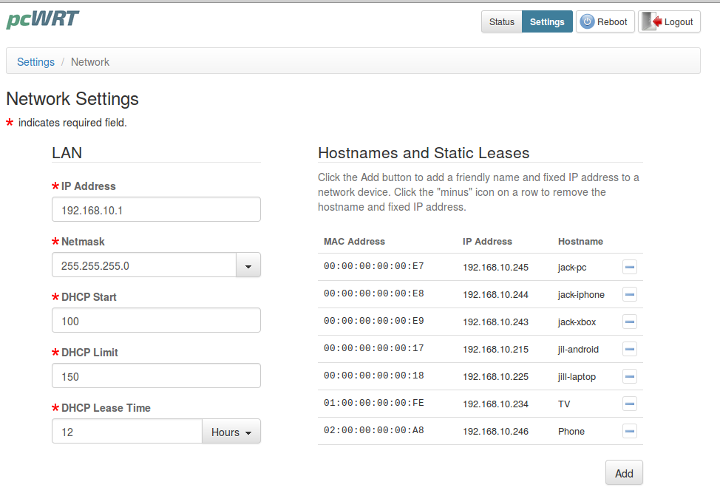
Task: Click the pcWRT logo
Action: click(42, 19)
